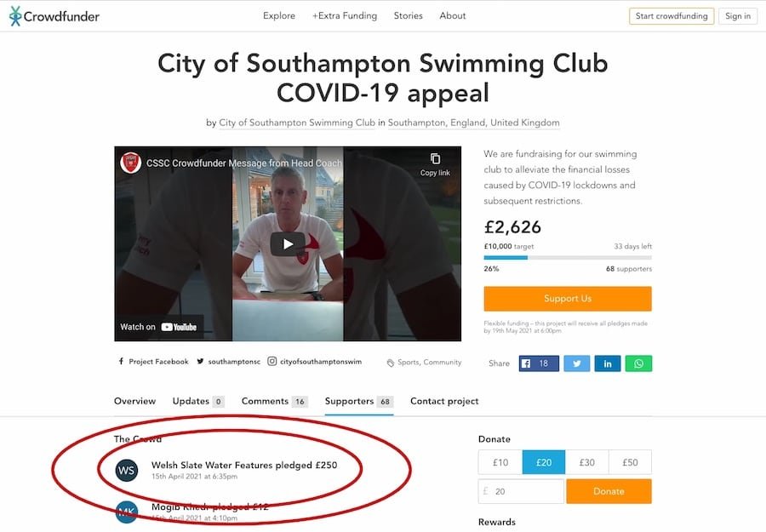The width and height of the screenshot is (766, 532).
Task: Select the £10 donation amount
Action: [x=500, y=462]
